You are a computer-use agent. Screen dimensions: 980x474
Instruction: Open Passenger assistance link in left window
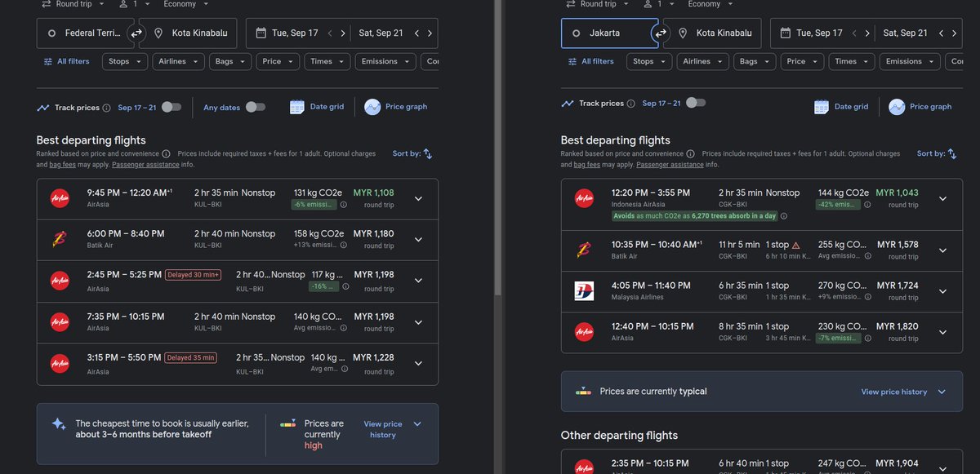click(145, 165)
